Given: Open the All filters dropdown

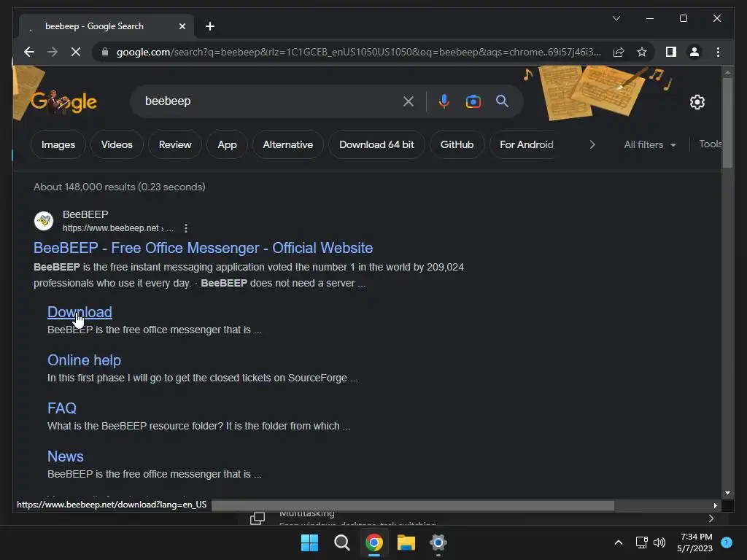Looking at the screenshot, I should tap(650, 144).
